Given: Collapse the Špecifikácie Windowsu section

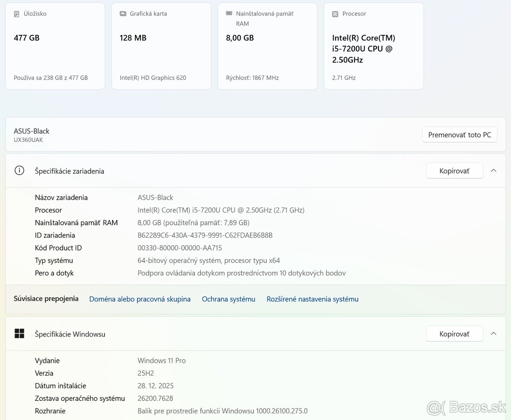Looking at the screenshot, I should point(494,334).
